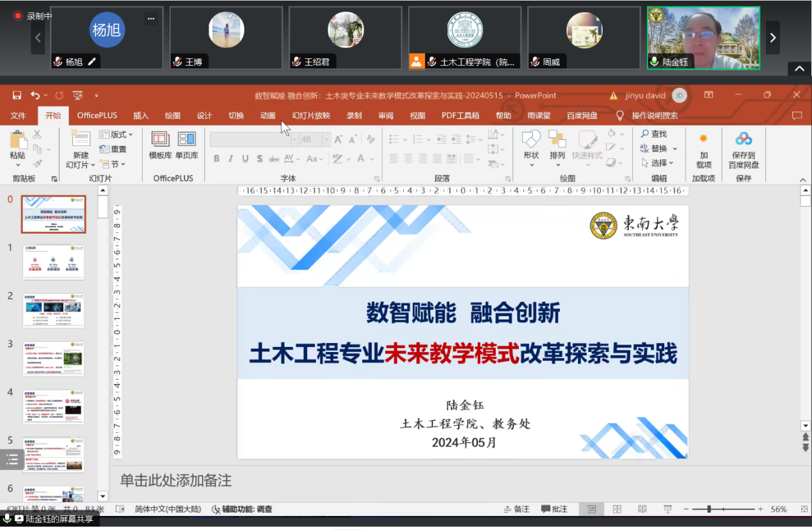Viewport: 812px width, 530px height.
Task: Click the Paste (粘贴) clipboard icon
Action: (18, 141)
